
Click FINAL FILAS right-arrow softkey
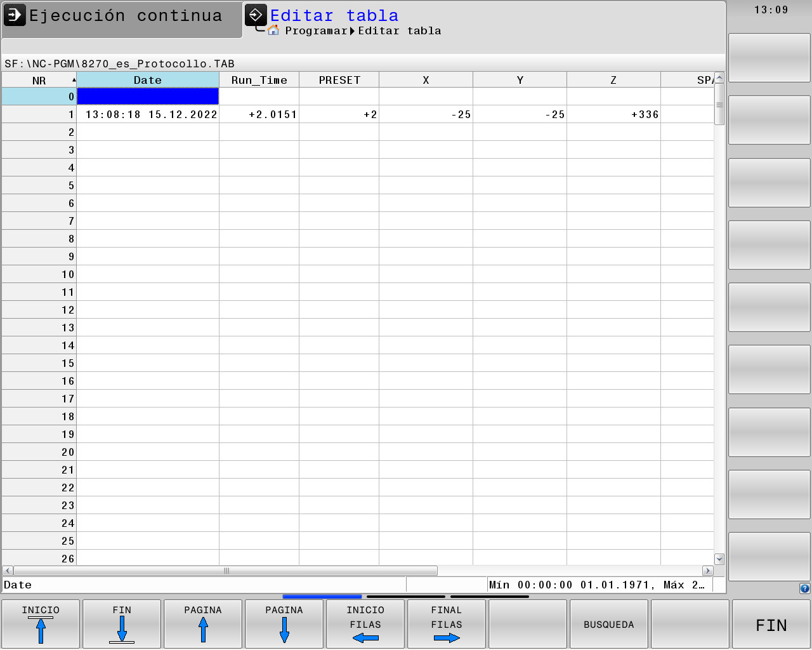[x=447, y=624]
